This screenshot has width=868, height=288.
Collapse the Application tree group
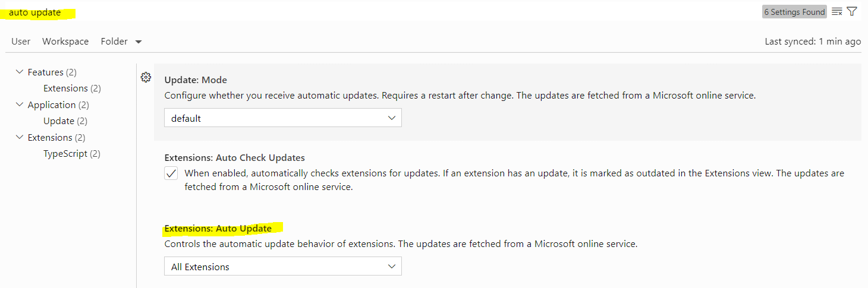(x=20, y=105)
